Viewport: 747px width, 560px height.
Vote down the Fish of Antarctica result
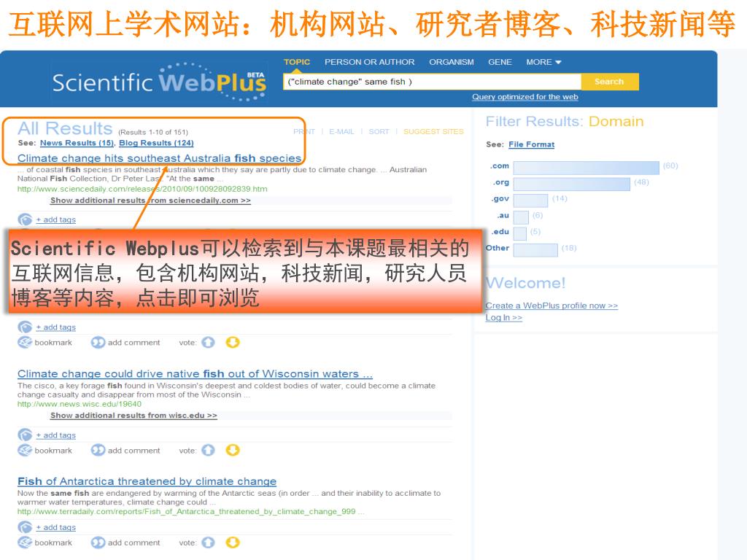pyautogui.click(x=233, y=542)
